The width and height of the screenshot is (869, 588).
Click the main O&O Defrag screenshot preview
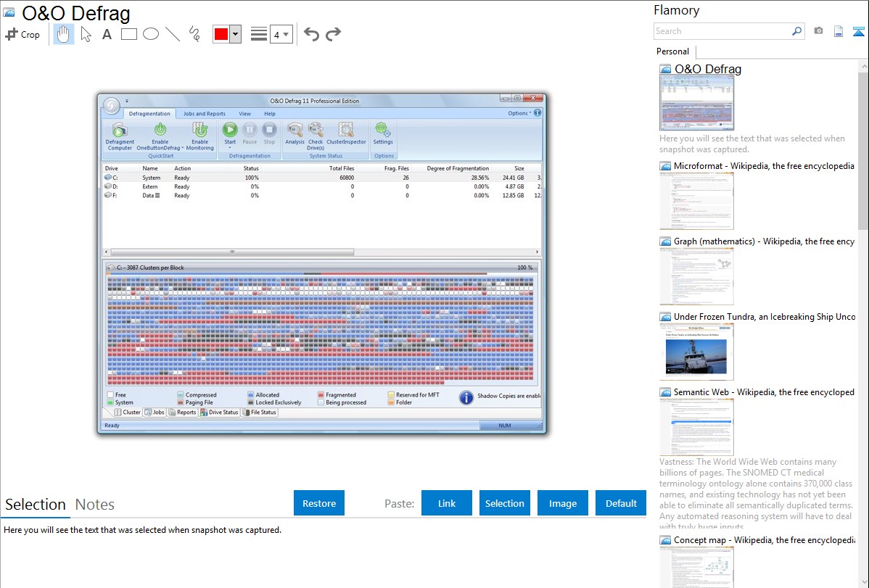(321, 263)
